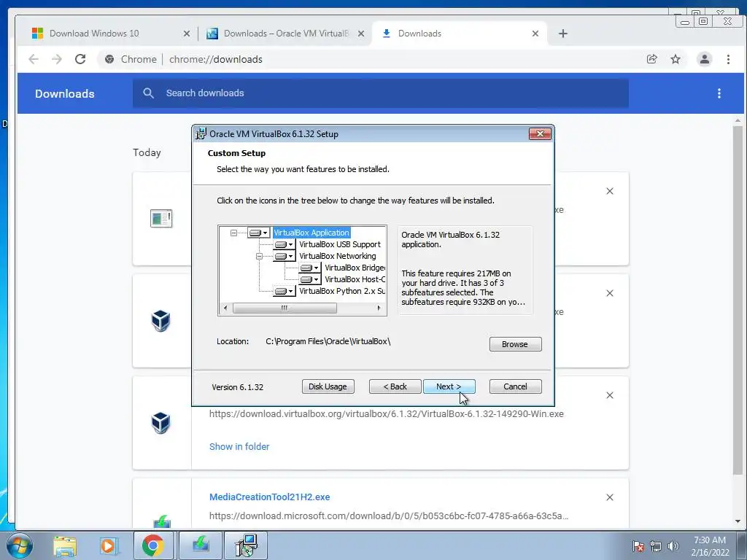The image size is (747, 560).
Task: Click the feature tree scroll-left arrow
Action: click(225, 308)
